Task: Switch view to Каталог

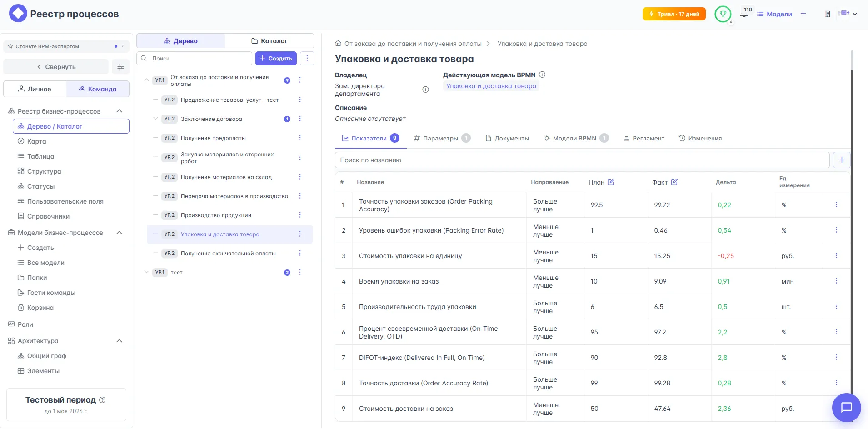Action: tap(269, 41)
